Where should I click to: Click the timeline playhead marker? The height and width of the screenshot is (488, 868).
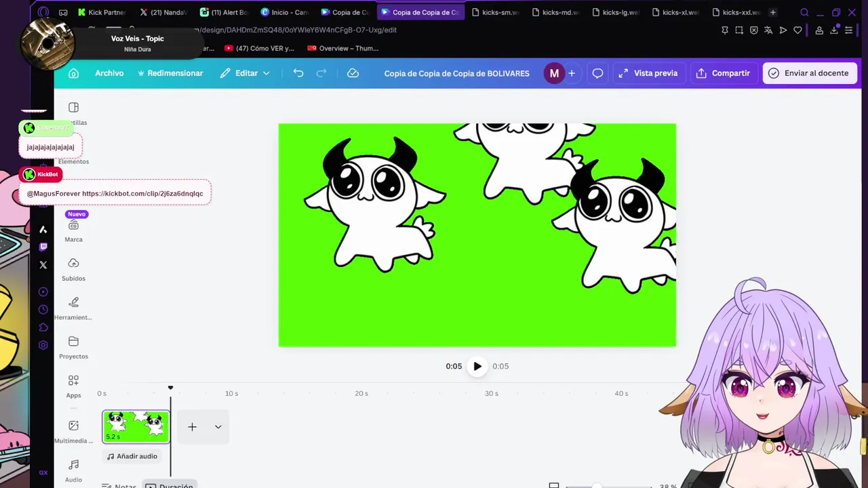tap(170, 388)
